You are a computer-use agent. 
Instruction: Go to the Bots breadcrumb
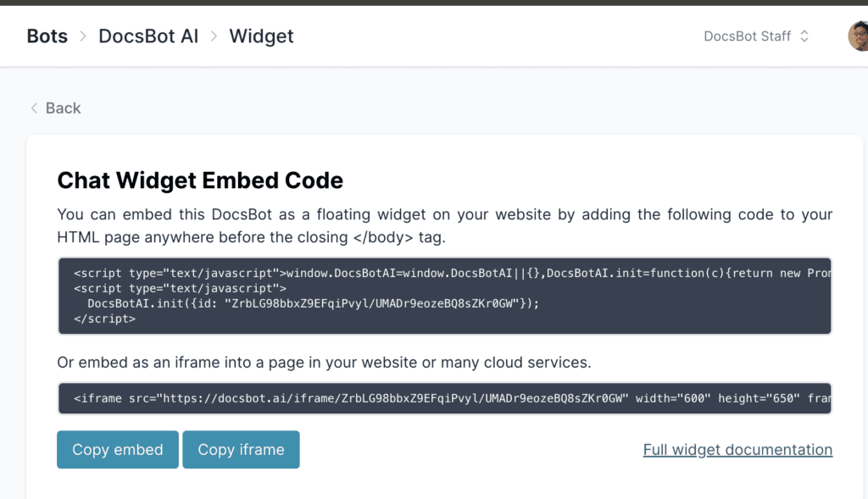coord(47,36)
